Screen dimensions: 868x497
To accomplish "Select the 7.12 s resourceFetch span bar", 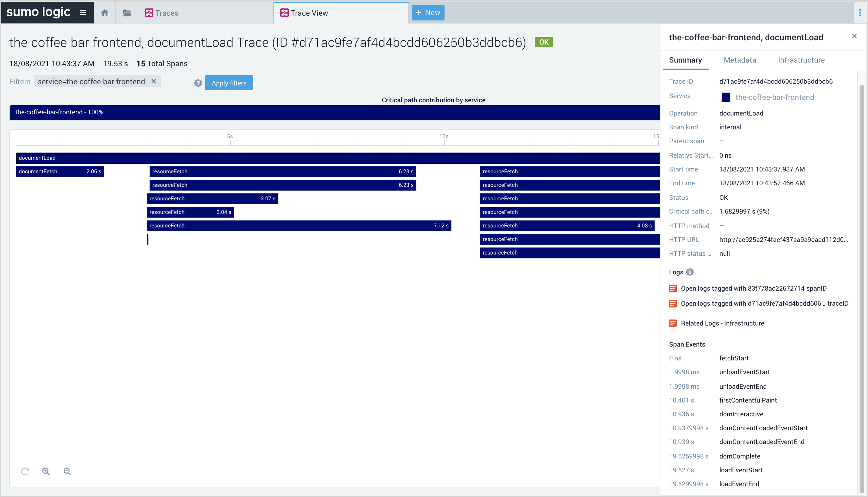I will (x=299, y=226).
